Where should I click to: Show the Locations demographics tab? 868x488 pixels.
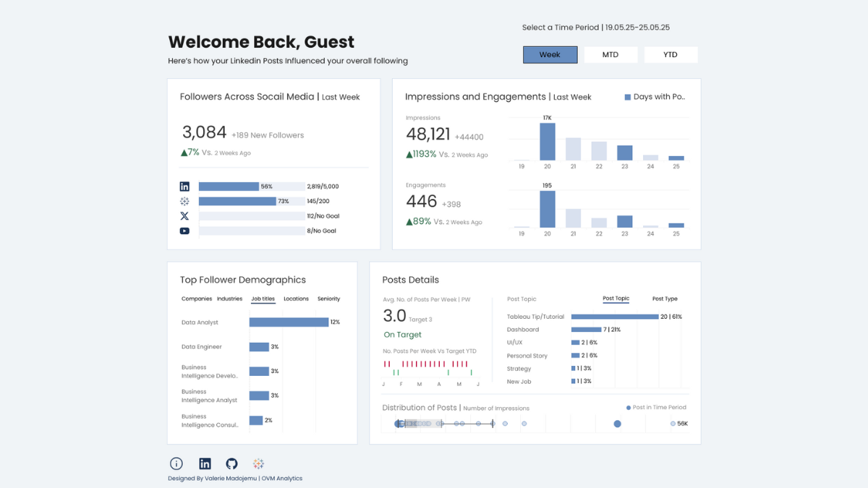(x=296, y=299)
